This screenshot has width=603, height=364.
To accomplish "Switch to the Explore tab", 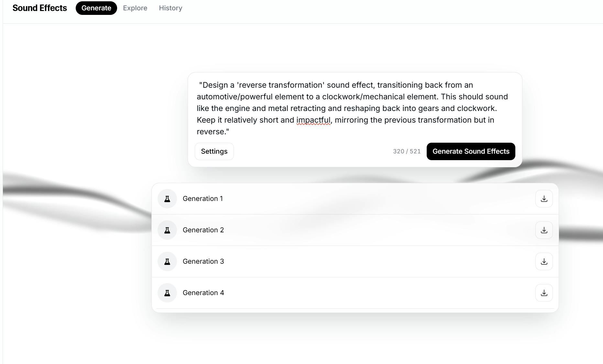I will (x=135, y=8).
